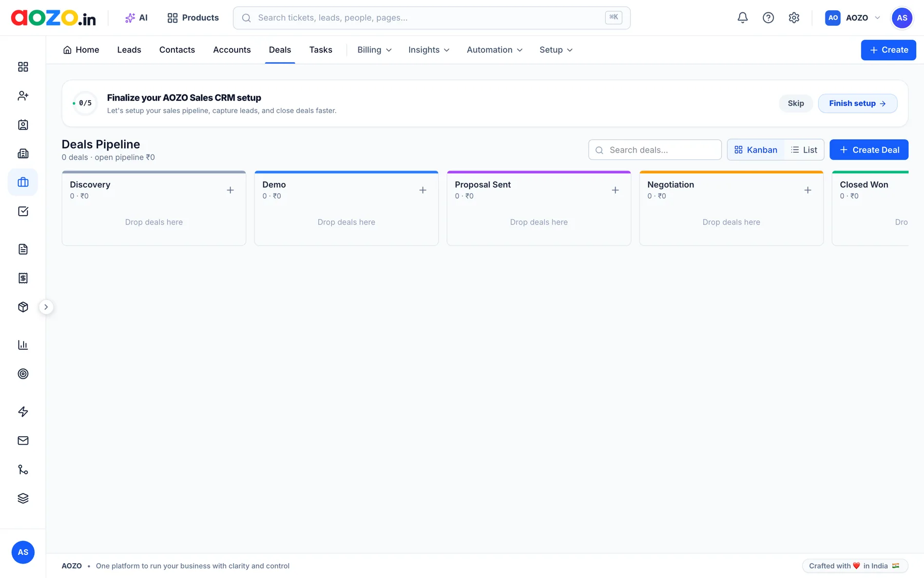Expand the Insights dropdown menu
Screen dimensions: 924x578
pos(429,50)
